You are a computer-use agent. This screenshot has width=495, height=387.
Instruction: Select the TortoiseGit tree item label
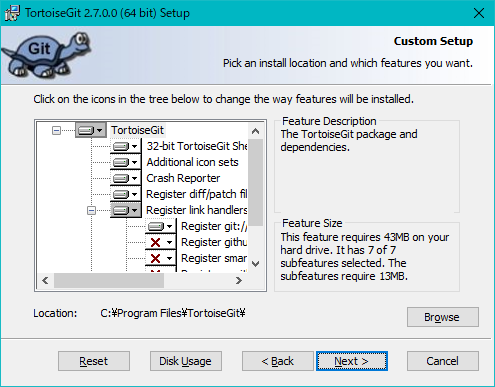pyautogui.click(x=137, y=130)
